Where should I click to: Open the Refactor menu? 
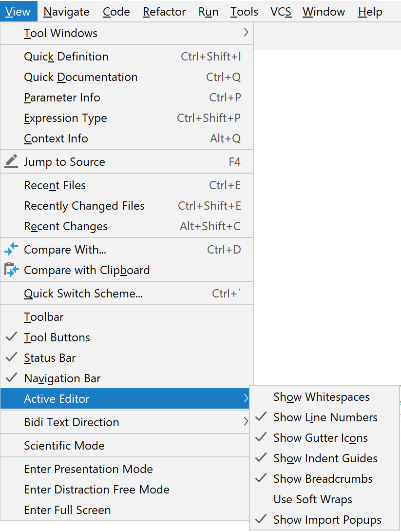click(164, 12)
